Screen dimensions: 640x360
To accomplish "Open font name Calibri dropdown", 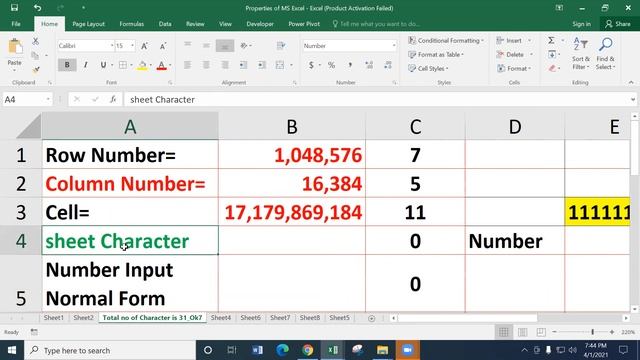I will click(112, 46).
